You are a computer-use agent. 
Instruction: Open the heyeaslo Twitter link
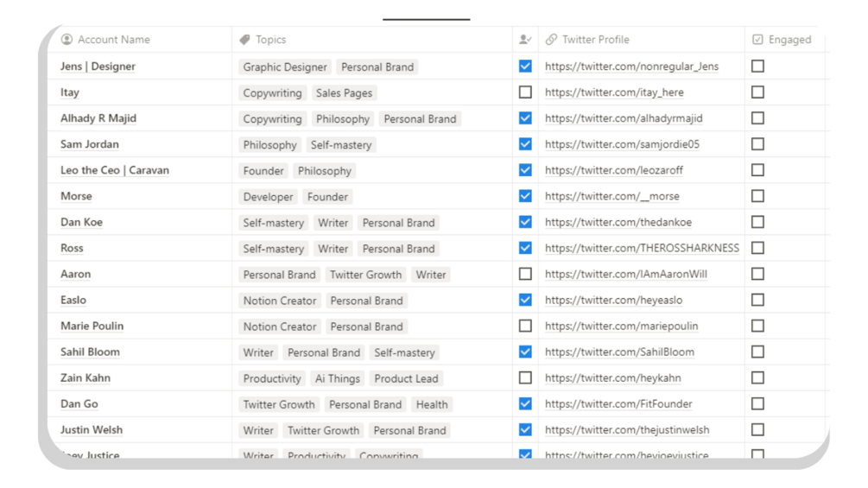(613, 301)
